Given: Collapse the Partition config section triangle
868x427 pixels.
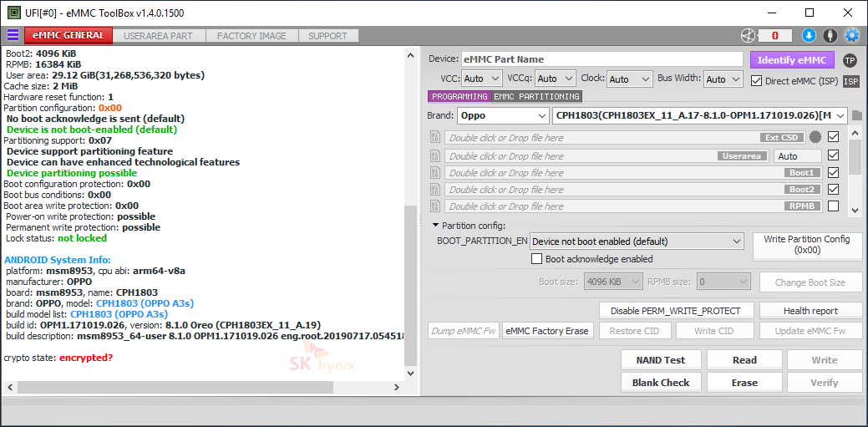Looking at the screenshot, I should pyautogui.click(x=435, y=226).
